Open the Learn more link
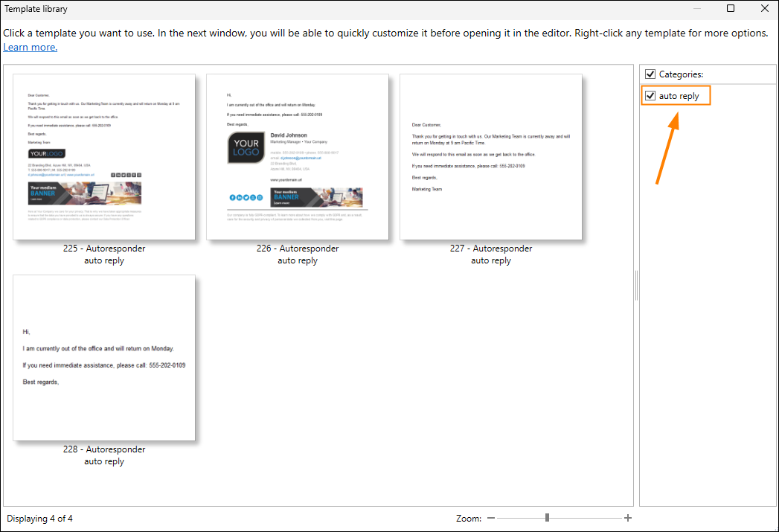 30,48
